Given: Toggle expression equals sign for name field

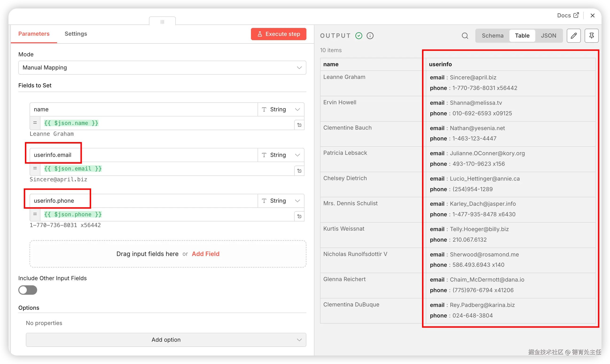Looking at the screenshot, I should [x=35, y=123].
